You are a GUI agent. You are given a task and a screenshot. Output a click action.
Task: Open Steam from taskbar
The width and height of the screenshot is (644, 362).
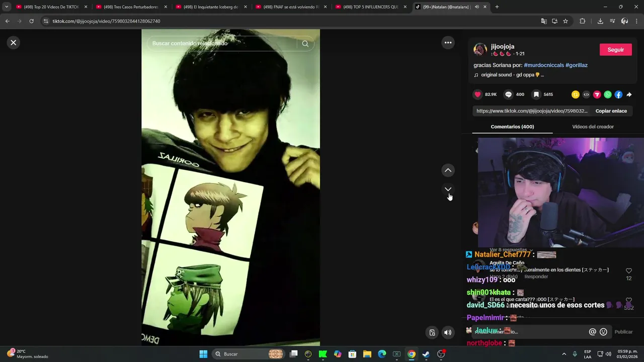(426, 354)
